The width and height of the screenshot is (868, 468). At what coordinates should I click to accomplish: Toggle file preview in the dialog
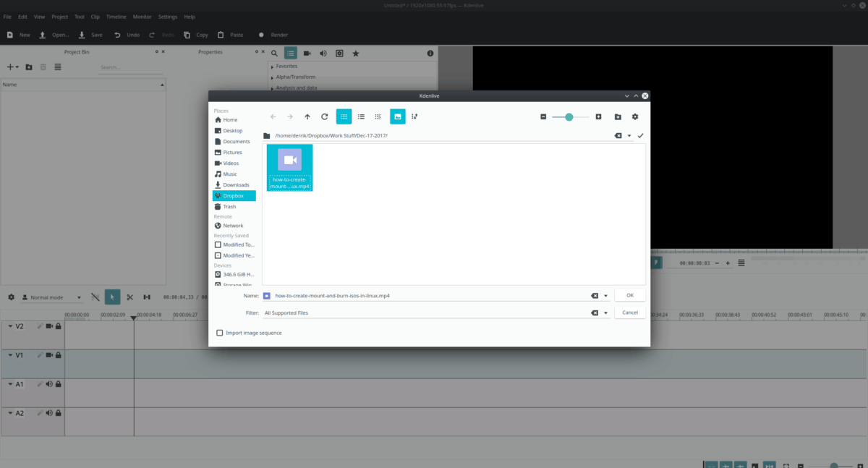point(398,116)
